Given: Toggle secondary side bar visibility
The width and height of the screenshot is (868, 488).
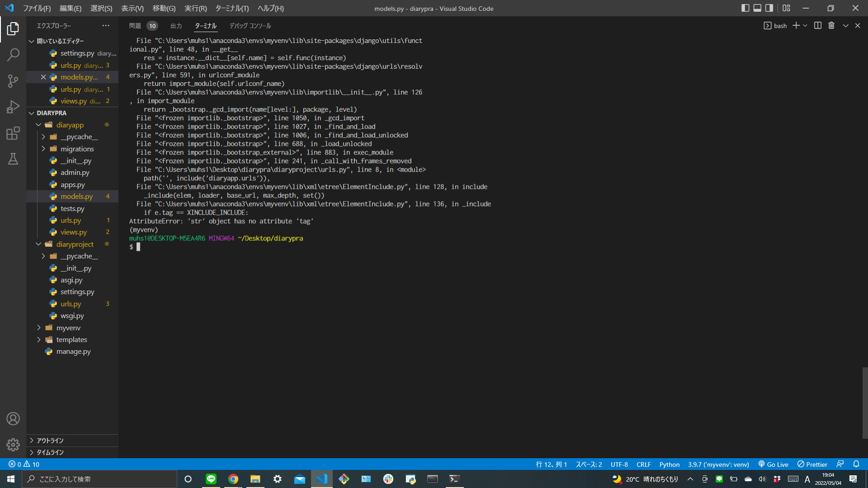Looking at the screenshot, I should click(769, 8).
